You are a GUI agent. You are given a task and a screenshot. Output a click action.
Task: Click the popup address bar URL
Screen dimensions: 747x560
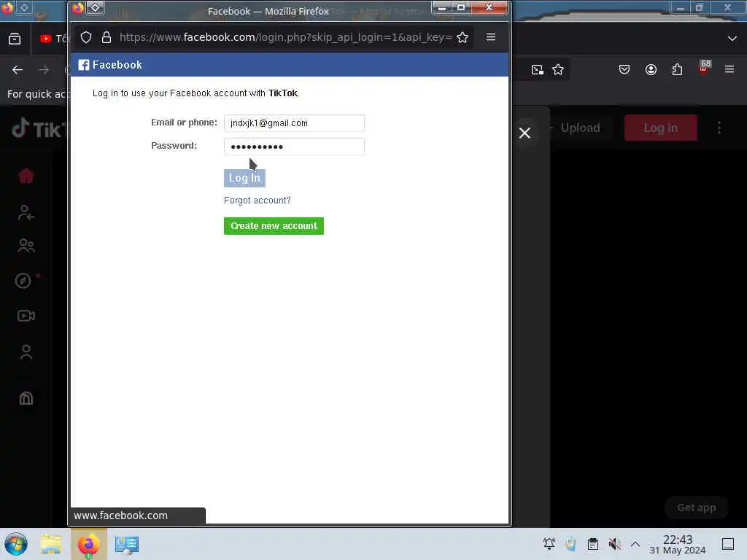286,37
